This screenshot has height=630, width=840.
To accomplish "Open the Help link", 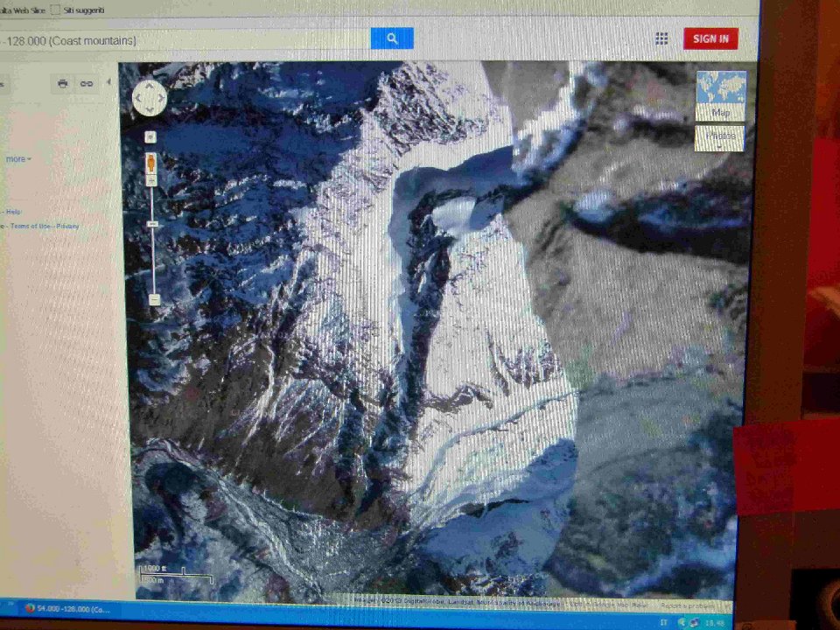I will (x=13, y=212).
